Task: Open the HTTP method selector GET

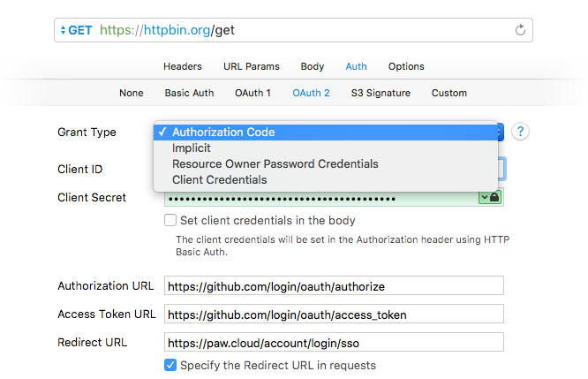Action: (x=77, y=30)
